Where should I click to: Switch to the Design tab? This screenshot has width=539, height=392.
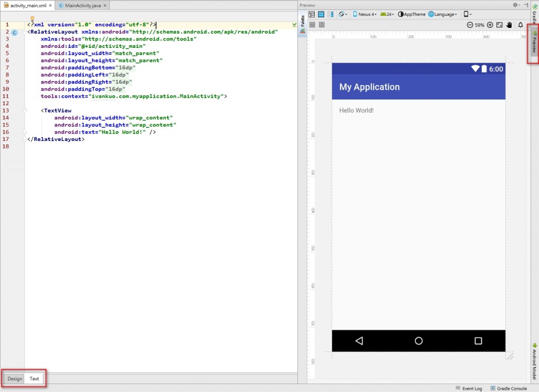(15, 379)
